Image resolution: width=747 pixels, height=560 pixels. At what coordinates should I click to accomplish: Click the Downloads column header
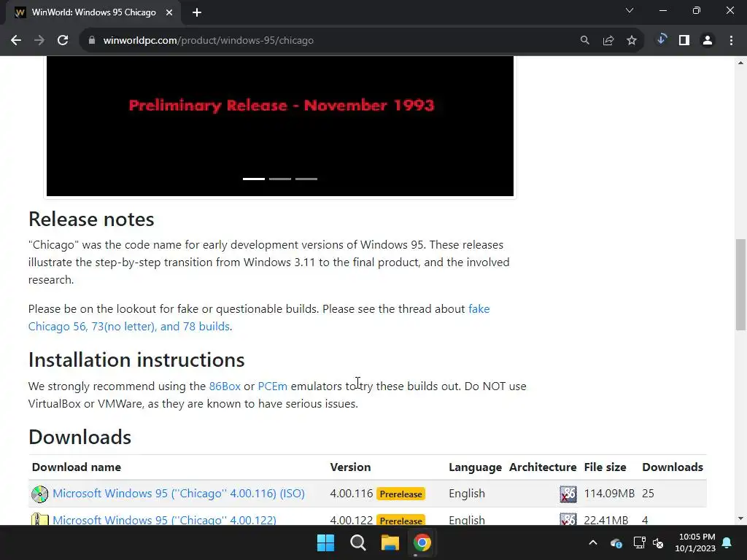coord(672,467)
